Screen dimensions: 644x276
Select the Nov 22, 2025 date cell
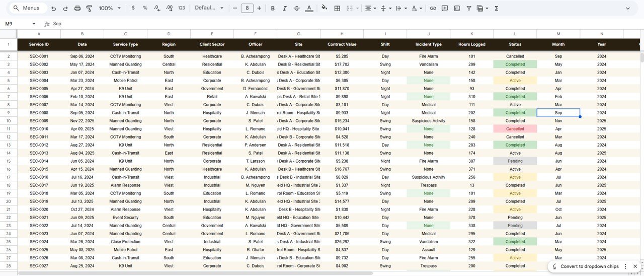82,121
